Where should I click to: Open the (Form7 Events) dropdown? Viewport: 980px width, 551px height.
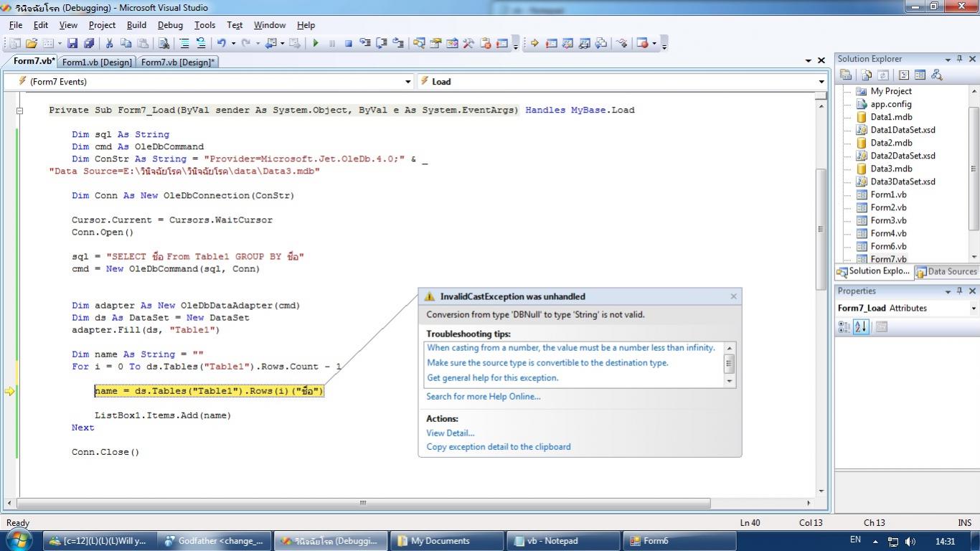pyautogui.click(x=407, y=81)
